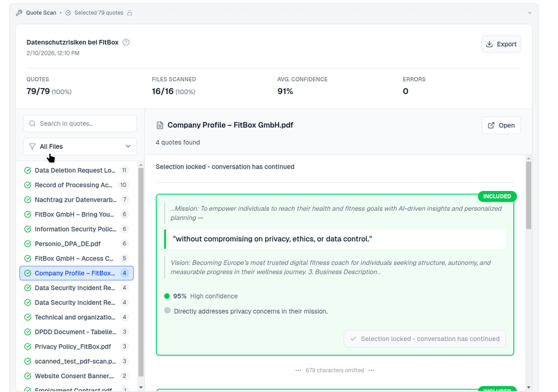Select Privacy Policy_FitBox.pdf in file list
Image resolution: width=558 pixels, height=392 pixels.
pyautogui.click(x=73, y=347)
